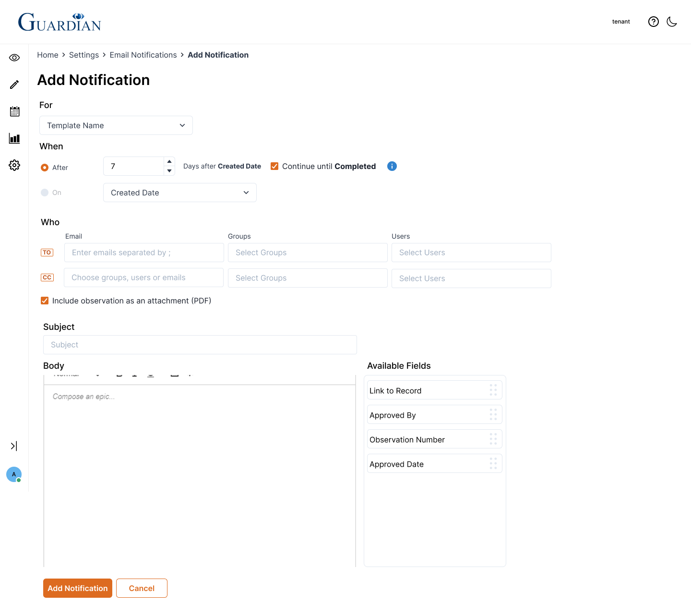Image resolution: width=691 pixels, height=616 pixels.
Task: Uncheck Include observation as attachment checkbox
Action: pyautogui.click(x=45, y=301)
